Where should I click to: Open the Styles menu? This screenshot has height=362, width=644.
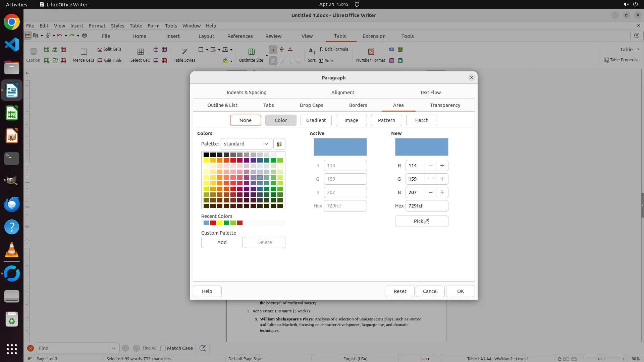117,26
